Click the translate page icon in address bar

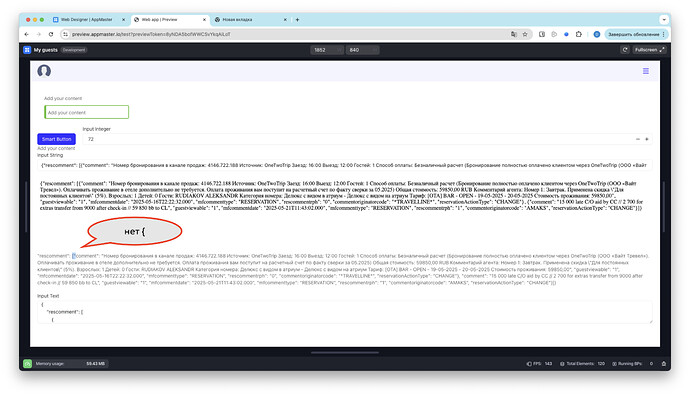(x=514, y=34)
